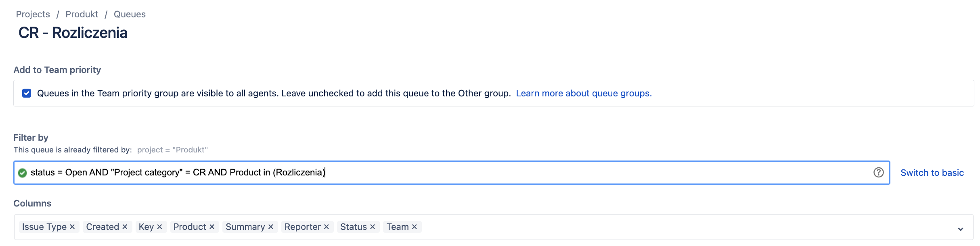
Task: Remove the Created column tag
Action: tap(125, 227)
